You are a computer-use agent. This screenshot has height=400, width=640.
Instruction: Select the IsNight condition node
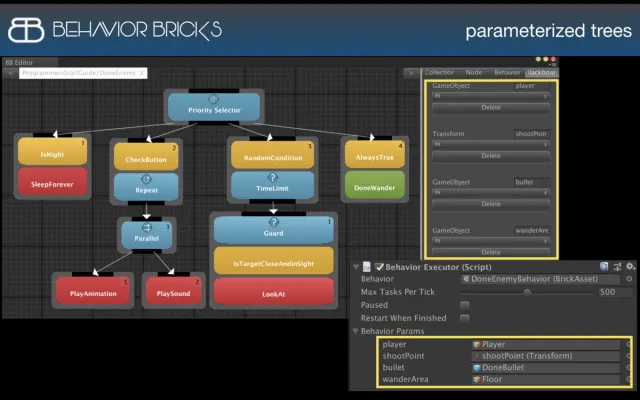pyautogui.click(x=52, y=152)
